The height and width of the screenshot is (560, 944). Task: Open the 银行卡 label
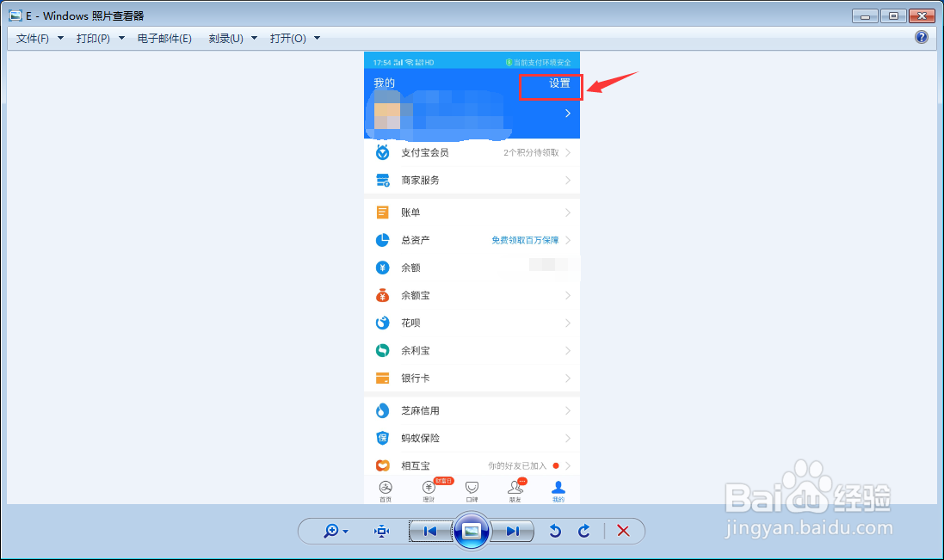point(416,378)
